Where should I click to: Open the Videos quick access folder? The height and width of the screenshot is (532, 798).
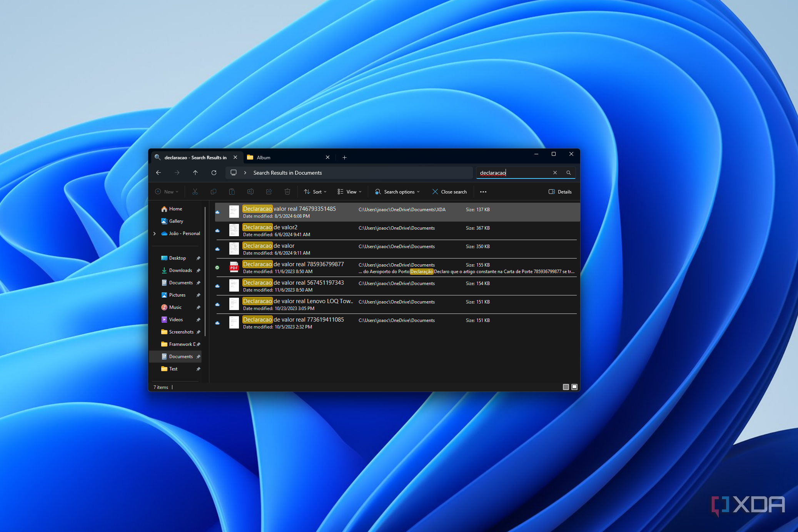176,320
